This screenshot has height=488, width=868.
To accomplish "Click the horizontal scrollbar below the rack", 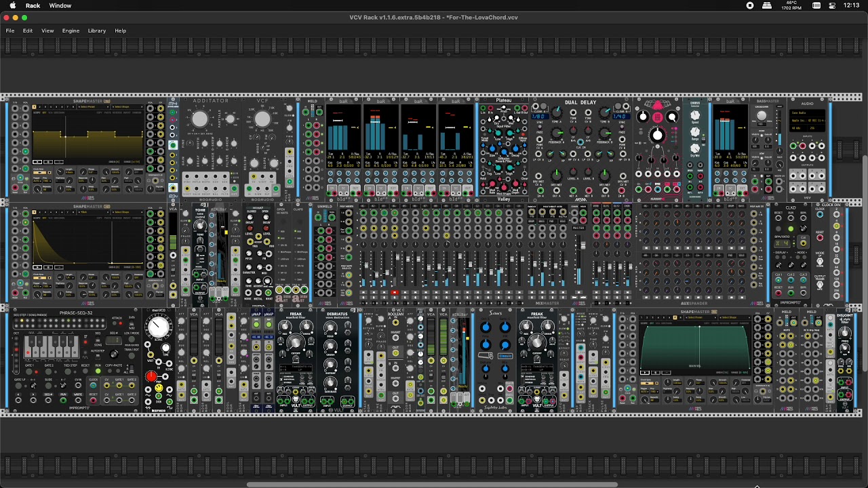I will tap(432, 485).
